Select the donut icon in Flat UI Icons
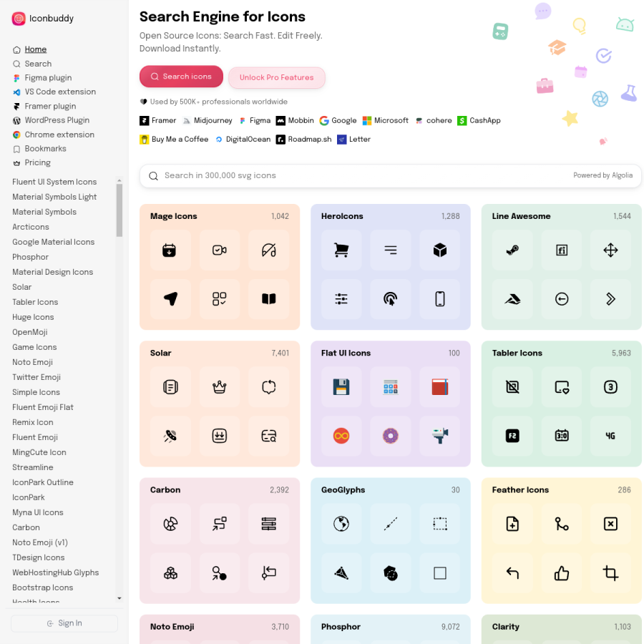The image size is (644, 644). pyautogui.click(x=390, y=436)
